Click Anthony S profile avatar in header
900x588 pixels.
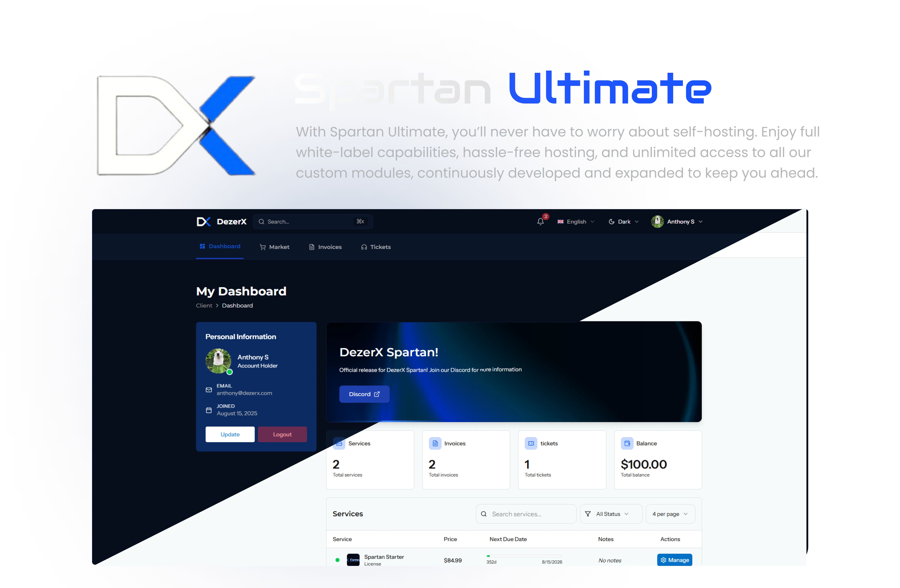657,221
